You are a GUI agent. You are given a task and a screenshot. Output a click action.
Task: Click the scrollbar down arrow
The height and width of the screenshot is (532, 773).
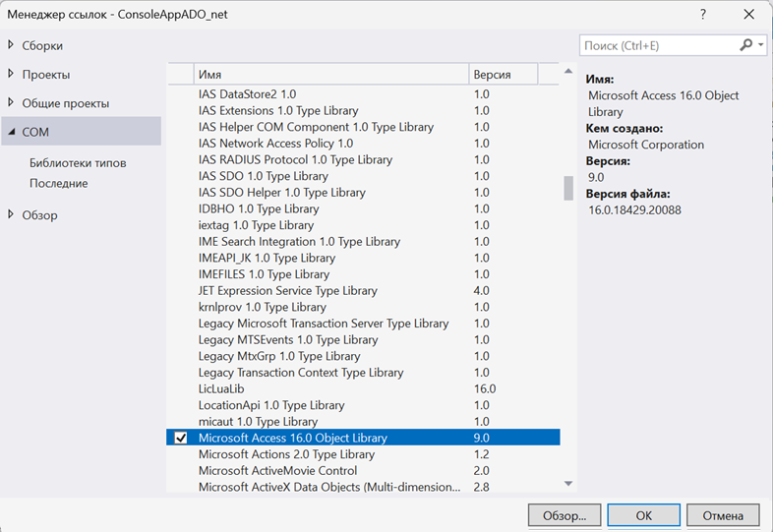coord(567,483)
